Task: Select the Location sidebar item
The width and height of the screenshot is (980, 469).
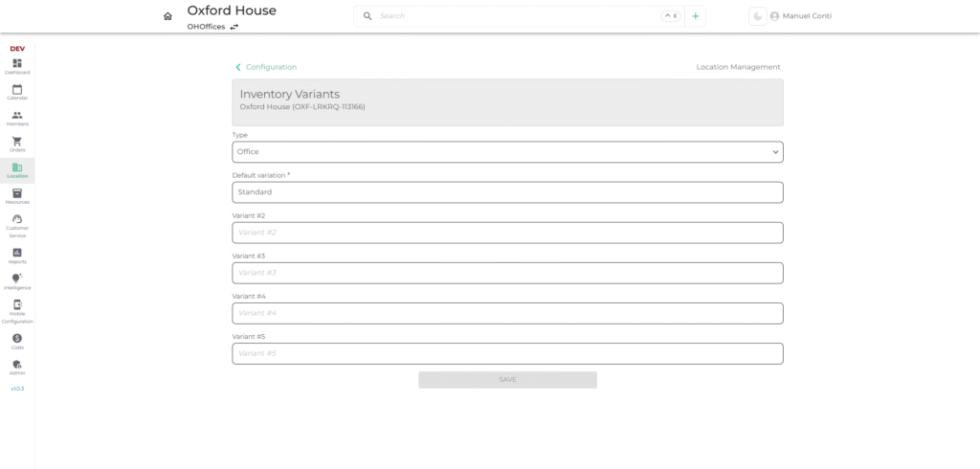Action: (x=17, y=170)
